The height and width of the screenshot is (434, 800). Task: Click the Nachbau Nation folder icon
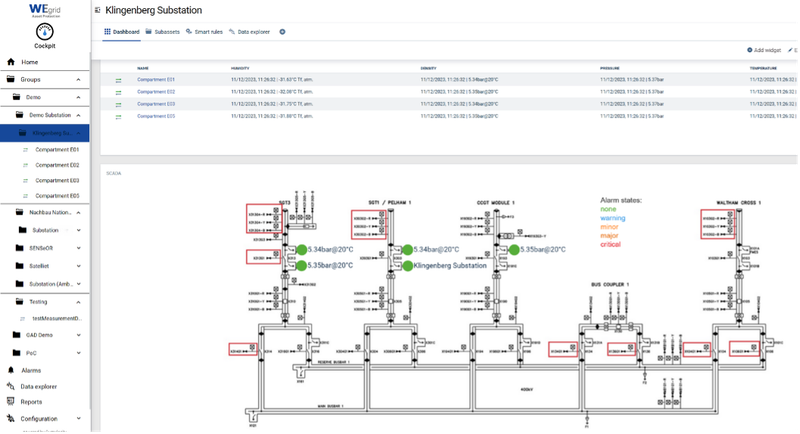19,212
